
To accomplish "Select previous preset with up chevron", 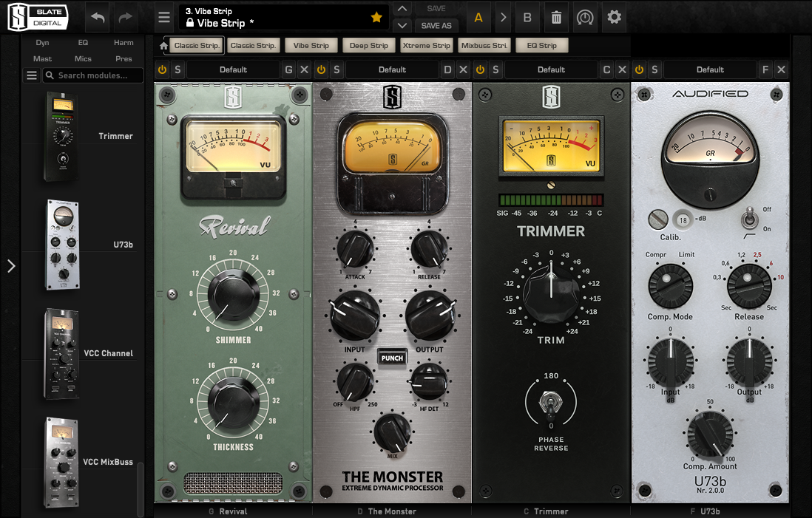I will pos(402,9).
